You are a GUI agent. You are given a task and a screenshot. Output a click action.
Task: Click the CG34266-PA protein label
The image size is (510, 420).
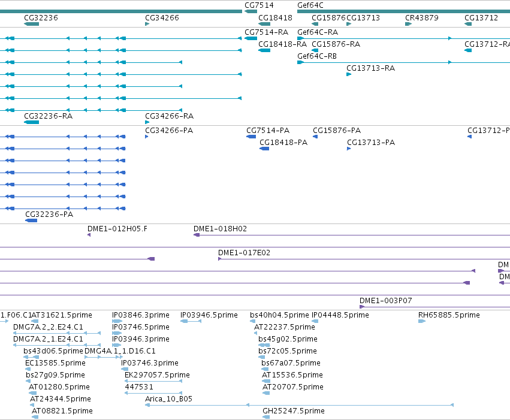click(x=169, y=131)
